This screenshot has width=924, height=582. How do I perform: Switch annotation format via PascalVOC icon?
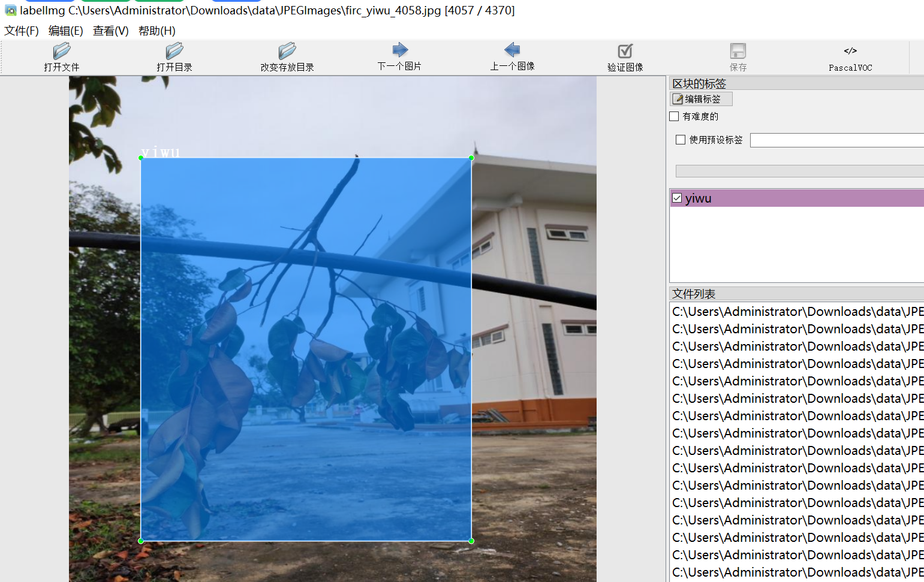(850, 51)
